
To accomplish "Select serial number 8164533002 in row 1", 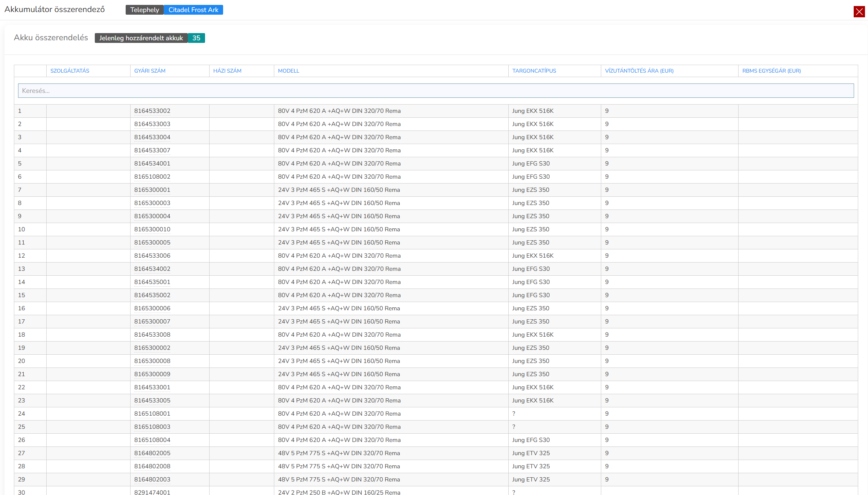I will 152,111.
